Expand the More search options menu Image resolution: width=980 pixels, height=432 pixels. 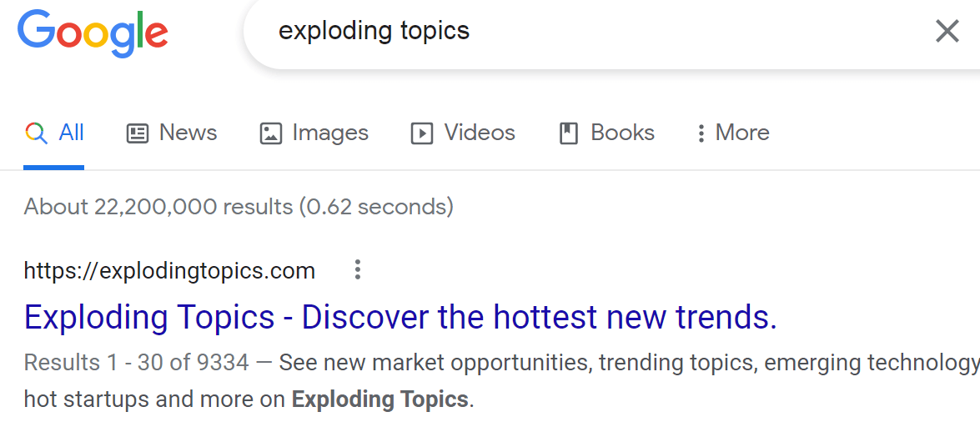click(x=733, y=133)
